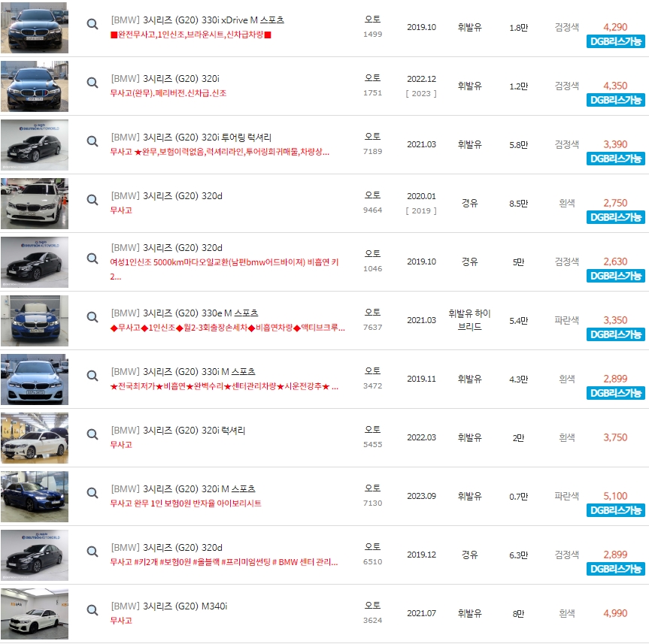The width and height of the screenshot is (649, 644).
Task: Select DGB리스가능 button under price 3,390
Action: pyautogui.click(x=615, y=159)
